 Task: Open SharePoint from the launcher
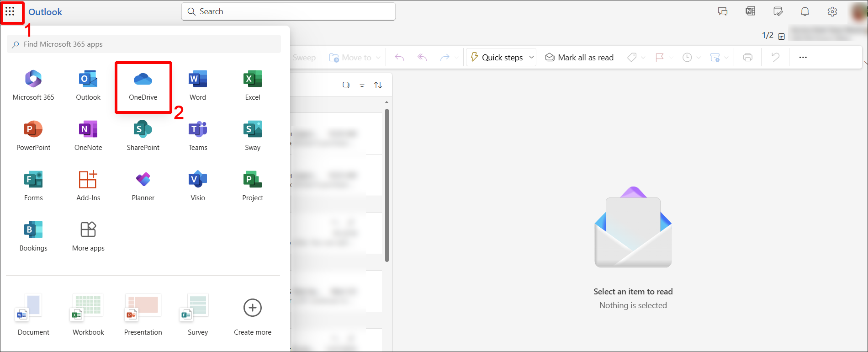143,136
